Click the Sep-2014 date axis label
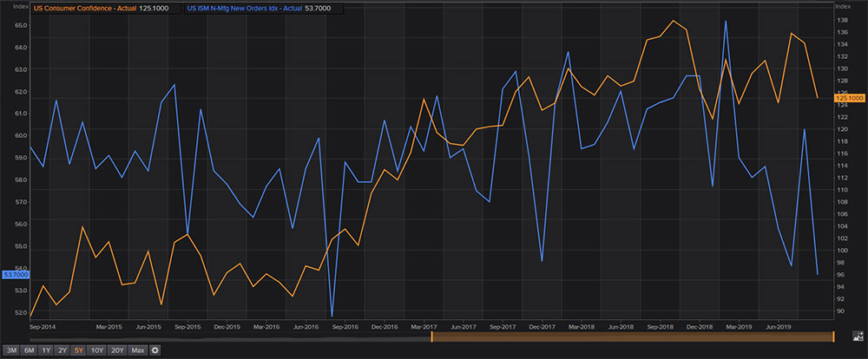This screenshot has width=868, height=359. pos(45,327)
